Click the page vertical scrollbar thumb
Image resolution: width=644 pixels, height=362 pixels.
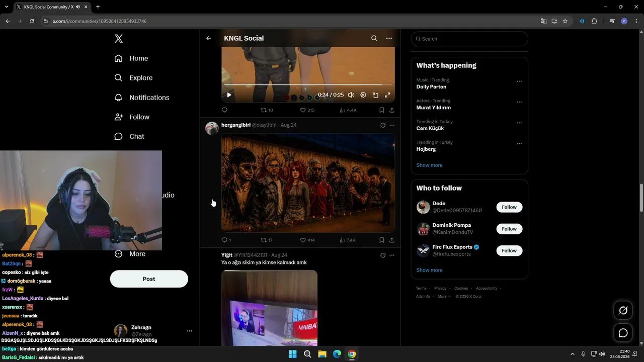tap(641, 198)
